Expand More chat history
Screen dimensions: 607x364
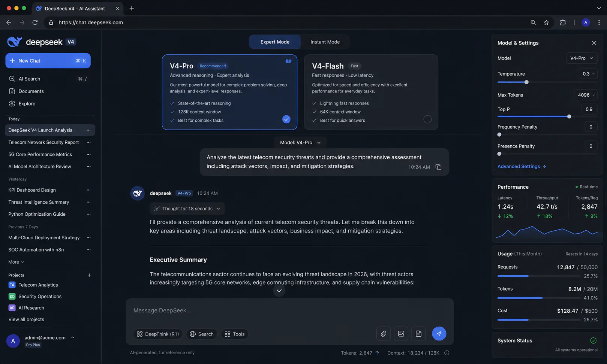pos(16,262)
